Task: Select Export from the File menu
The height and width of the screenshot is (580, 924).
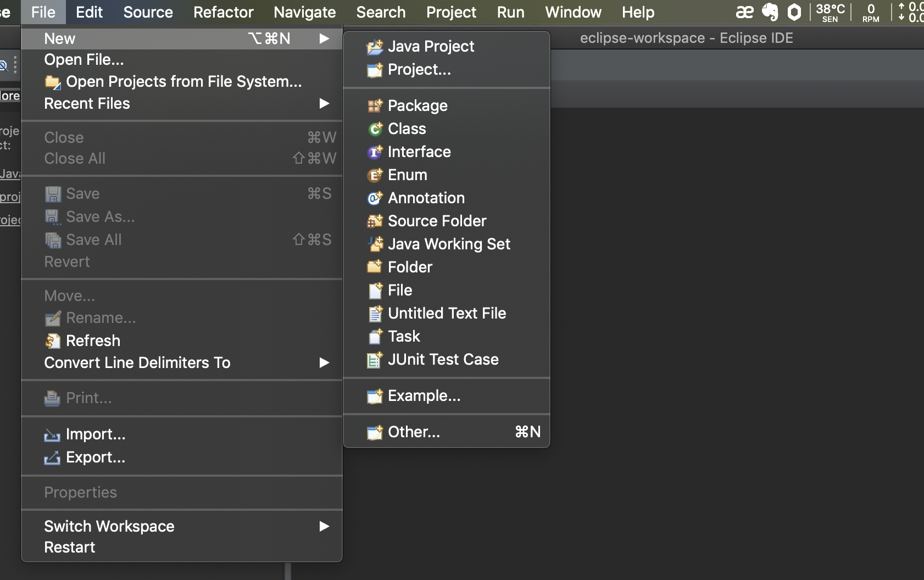Action: (x=96, y=457)
